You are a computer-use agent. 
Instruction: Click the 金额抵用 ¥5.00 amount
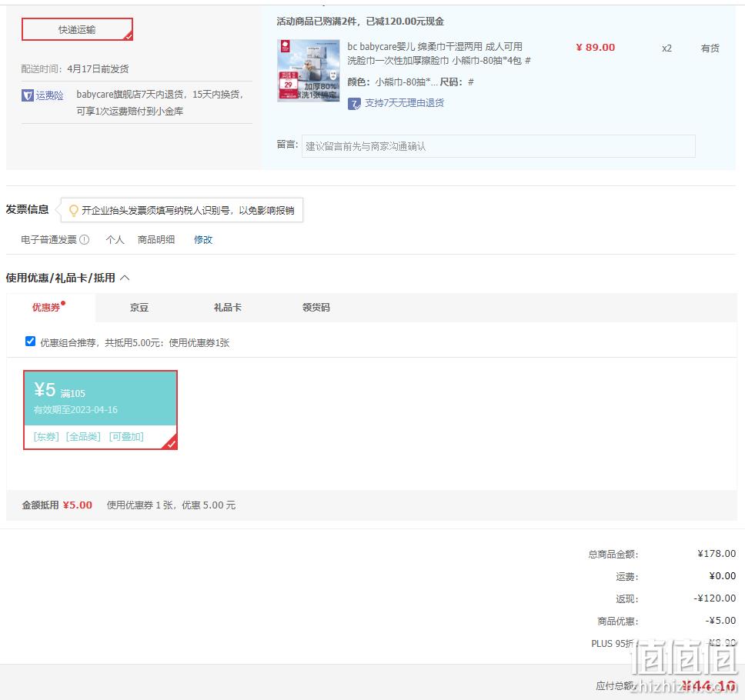tap(78, 505)
